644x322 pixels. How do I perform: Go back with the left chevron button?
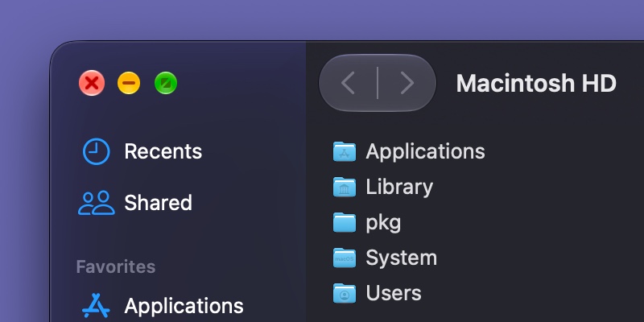pyautogui.click(x=349, y=83)
